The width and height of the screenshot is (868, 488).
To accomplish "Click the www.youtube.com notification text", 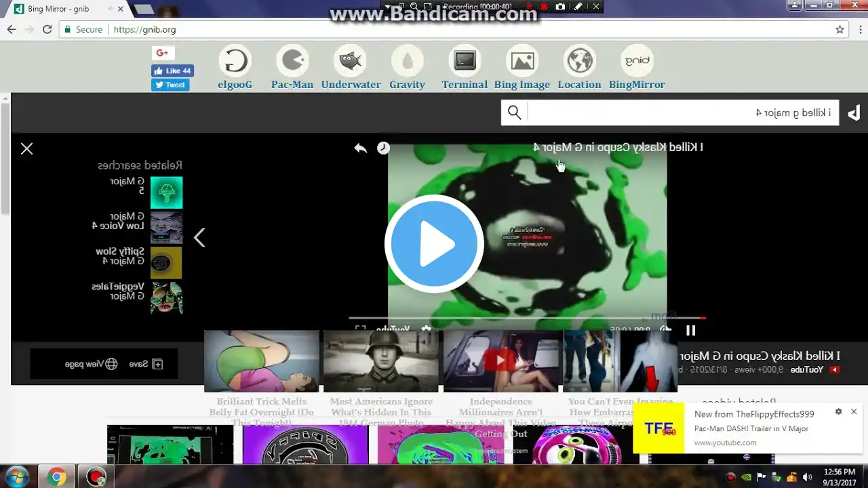I will pyautogui.click(x=725, y=443).
